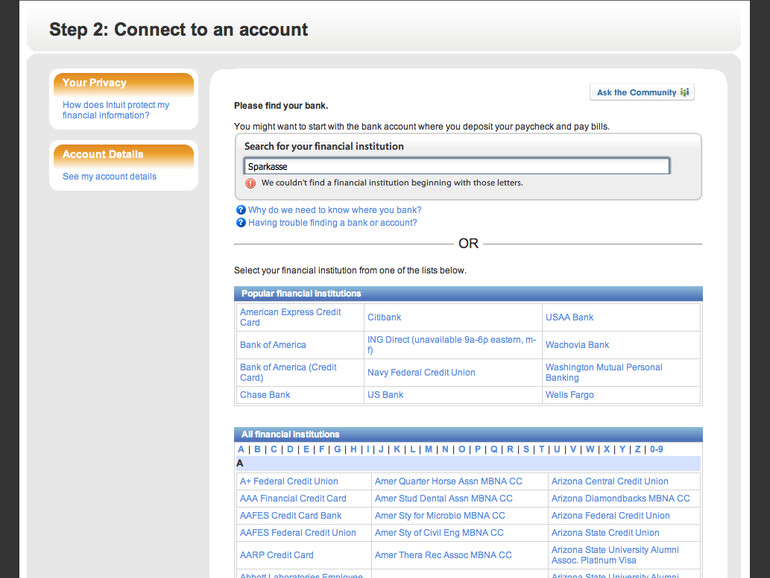Image resolution: width=770 pixels, height=578 pixels.
Task: Jump to letter F in alphabet index
Action: [322, 449]
